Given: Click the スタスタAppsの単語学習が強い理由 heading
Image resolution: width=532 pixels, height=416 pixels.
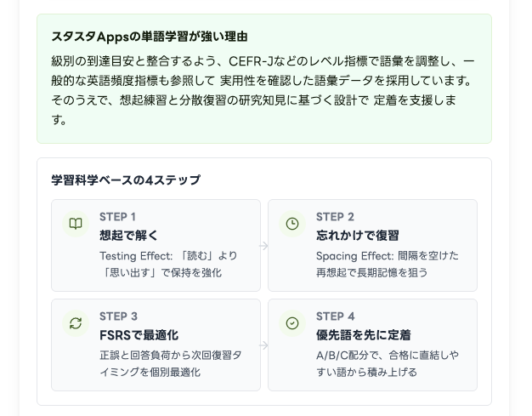Looking at the screenshot, I should coord(150,37).
